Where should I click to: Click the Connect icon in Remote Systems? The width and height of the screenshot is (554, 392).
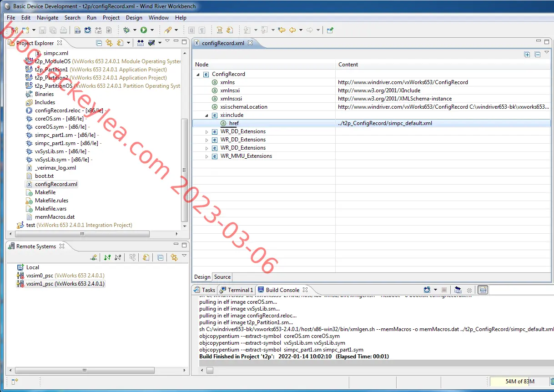[x=107, y=257]
